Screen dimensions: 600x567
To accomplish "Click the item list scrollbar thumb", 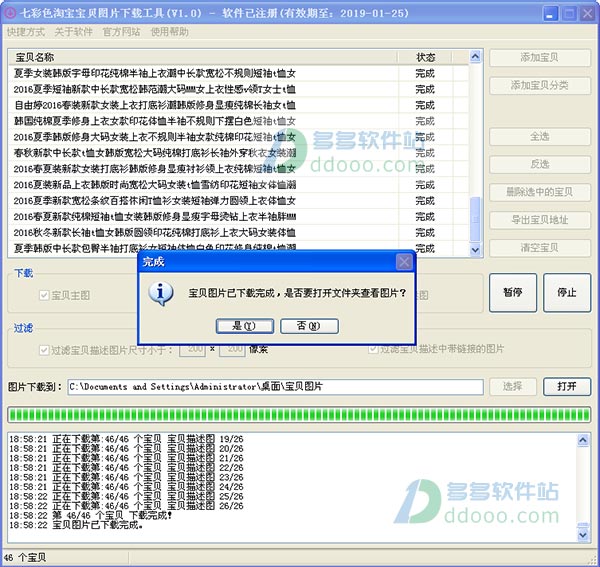I will click(x=475, y=219).
